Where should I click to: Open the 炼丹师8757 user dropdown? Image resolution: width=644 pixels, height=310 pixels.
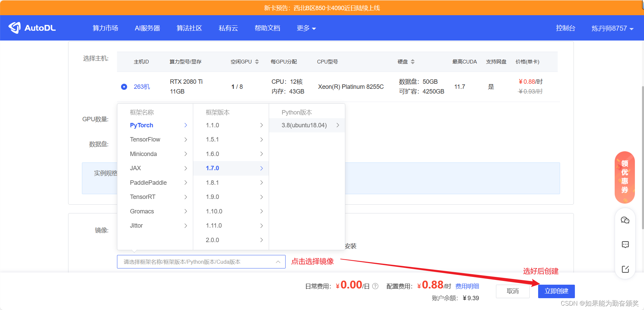[x=612, y=28]
